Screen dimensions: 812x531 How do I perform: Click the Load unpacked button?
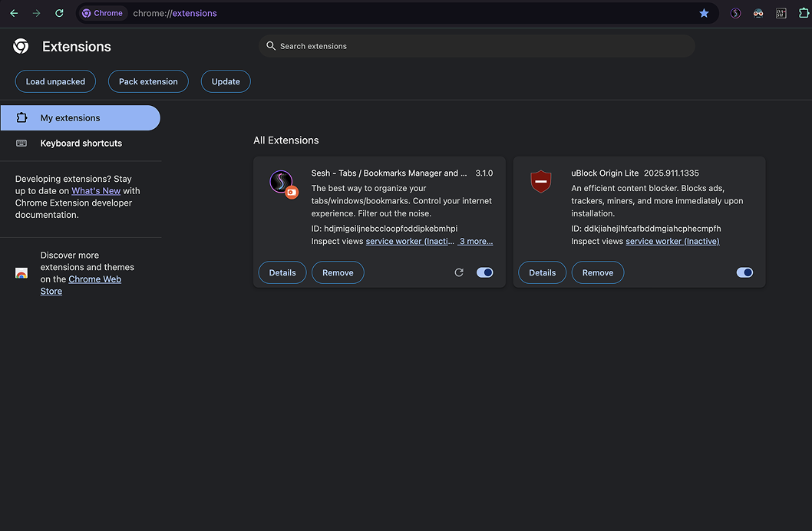coord(55,81)
